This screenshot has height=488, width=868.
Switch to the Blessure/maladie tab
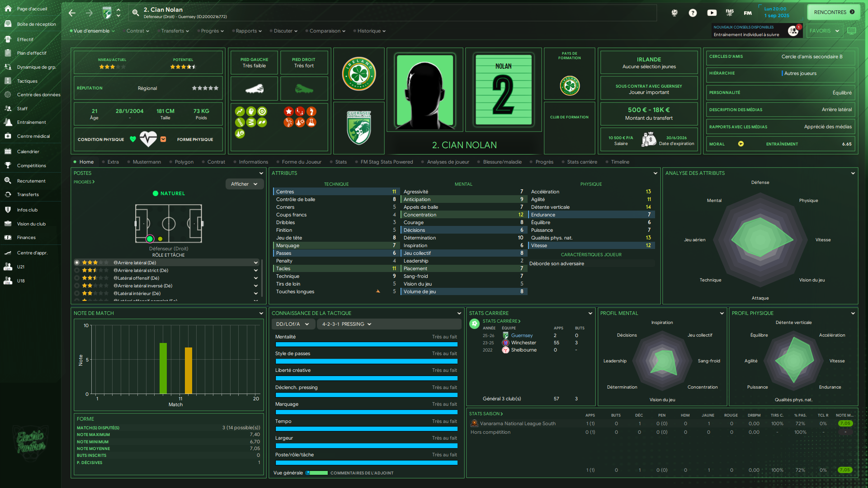(502, 162)
